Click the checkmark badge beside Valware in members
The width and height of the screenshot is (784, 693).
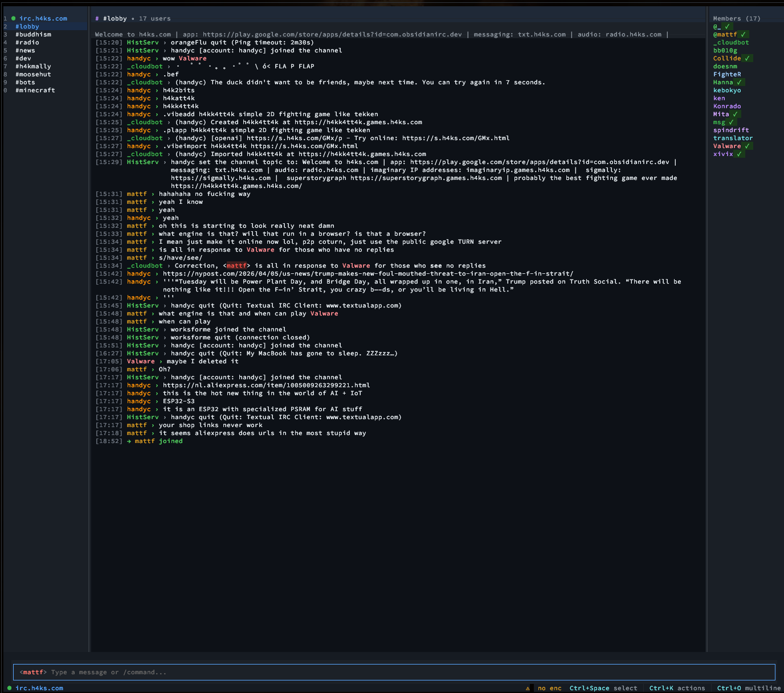(747, 146)
